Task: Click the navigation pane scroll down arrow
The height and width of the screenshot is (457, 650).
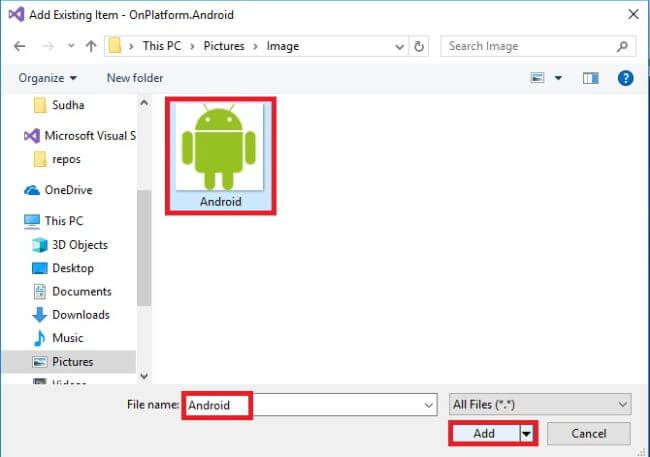Action: 144,376
